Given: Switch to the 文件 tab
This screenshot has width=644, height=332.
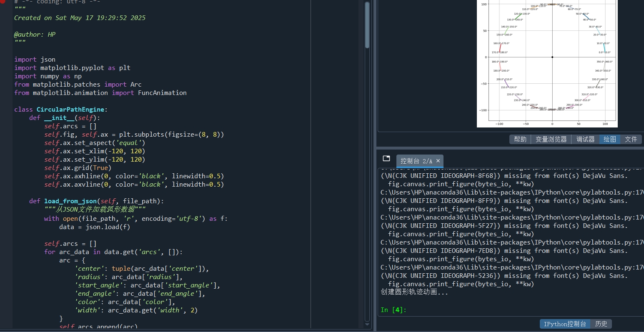Looking at the screenshot, I should (631, 140).
